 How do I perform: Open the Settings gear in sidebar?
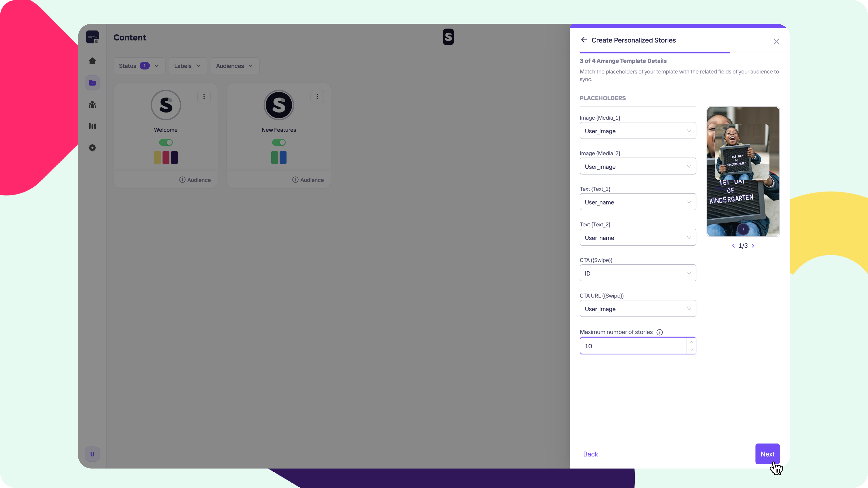92,148
